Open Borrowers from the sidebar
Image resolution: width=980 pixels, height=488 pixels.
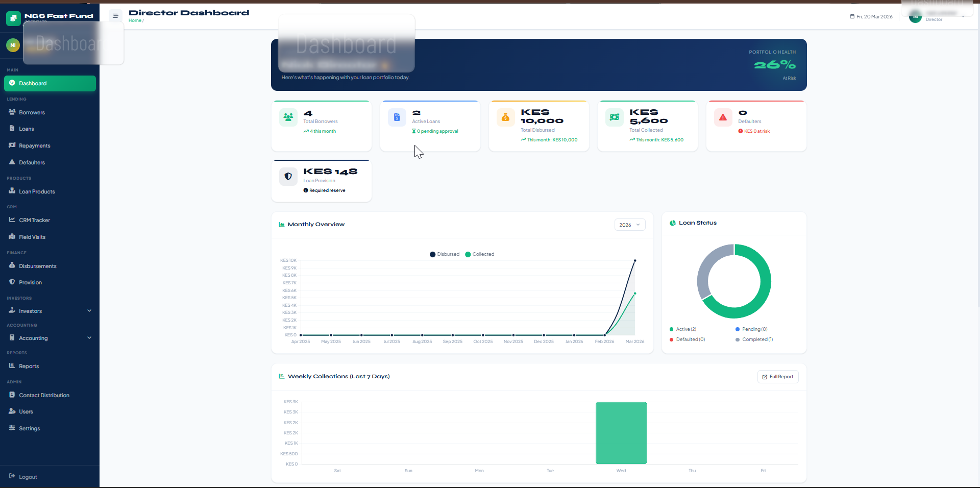coord(32,112)
